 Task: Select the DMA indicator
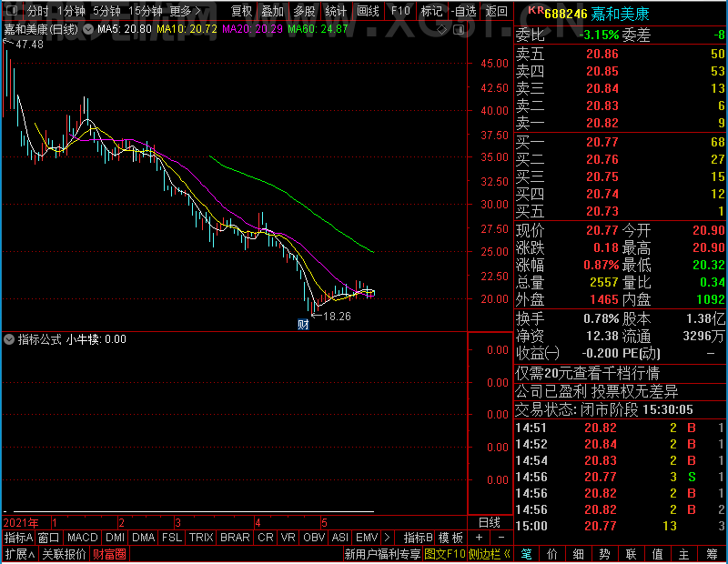click(143, 538)
